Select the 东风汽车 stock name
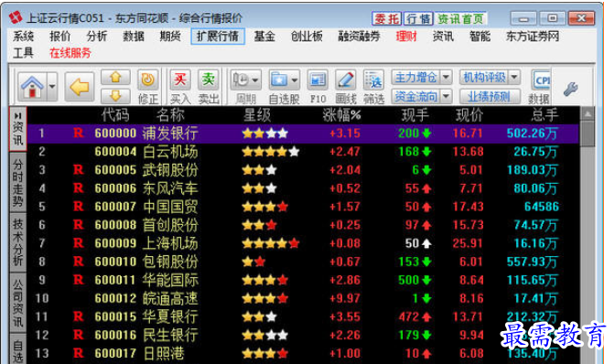The height and width of the screenshot is (364, 614). point(170,188)
